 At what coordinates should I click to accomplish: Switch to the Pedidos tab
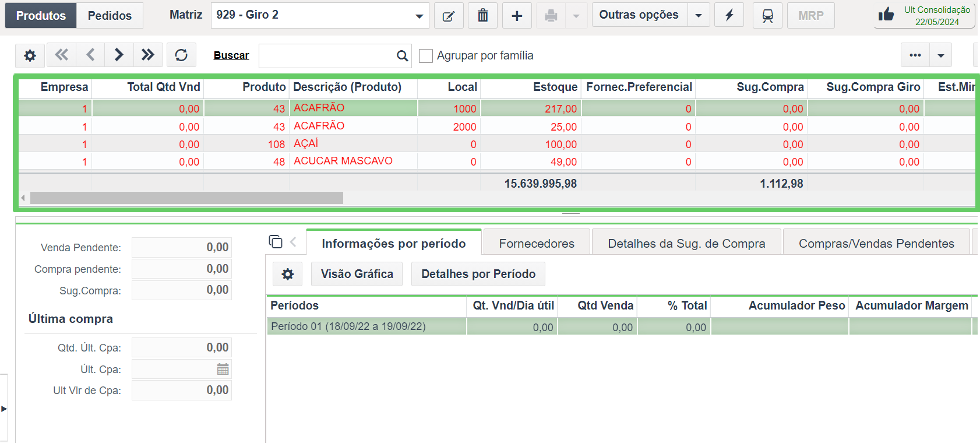(110, 16)
